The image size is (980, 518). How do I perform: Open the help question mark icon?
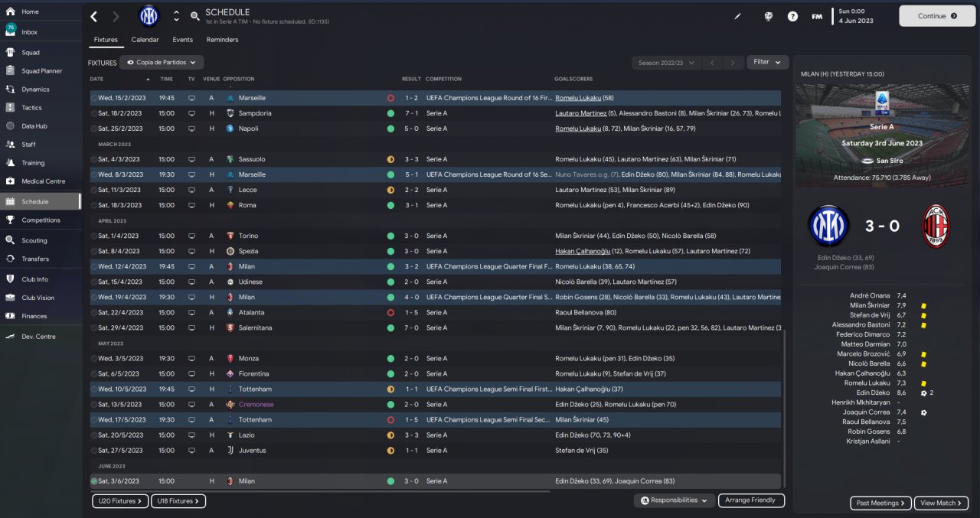(792, 16)
